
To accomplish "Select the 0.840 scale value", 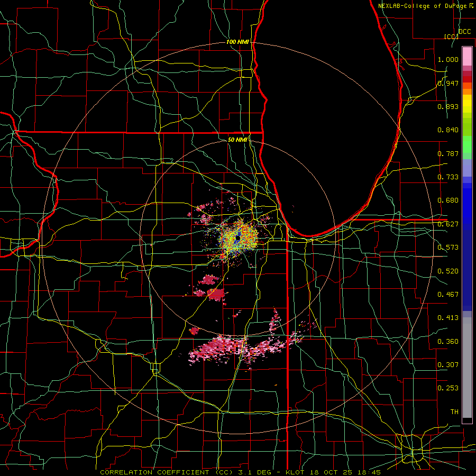I will (x=448, y=130).
